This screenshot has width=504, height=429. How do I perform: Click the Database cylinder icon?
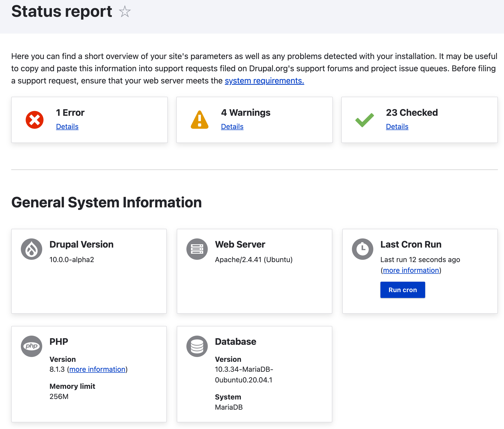[197, 346]
